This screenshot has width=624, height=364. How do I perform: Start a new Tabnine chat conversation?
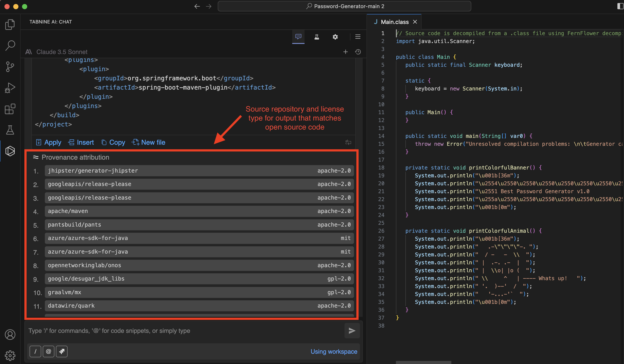click(x=345, y=52)
